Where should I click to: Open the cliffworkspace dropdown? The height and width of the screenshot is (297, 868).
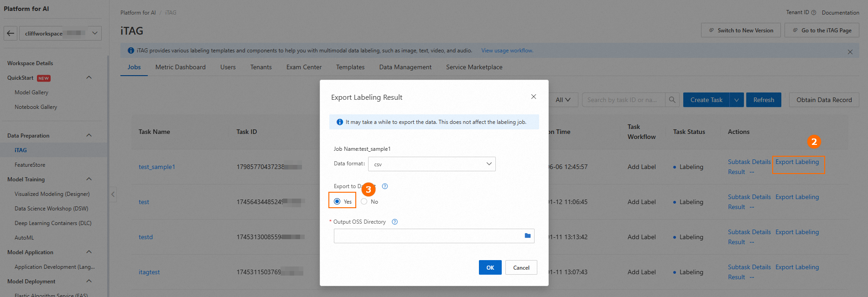[61, 33]
